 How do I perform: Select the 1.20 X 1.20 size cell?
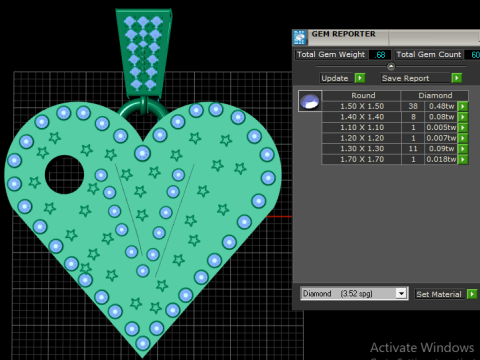362,138
